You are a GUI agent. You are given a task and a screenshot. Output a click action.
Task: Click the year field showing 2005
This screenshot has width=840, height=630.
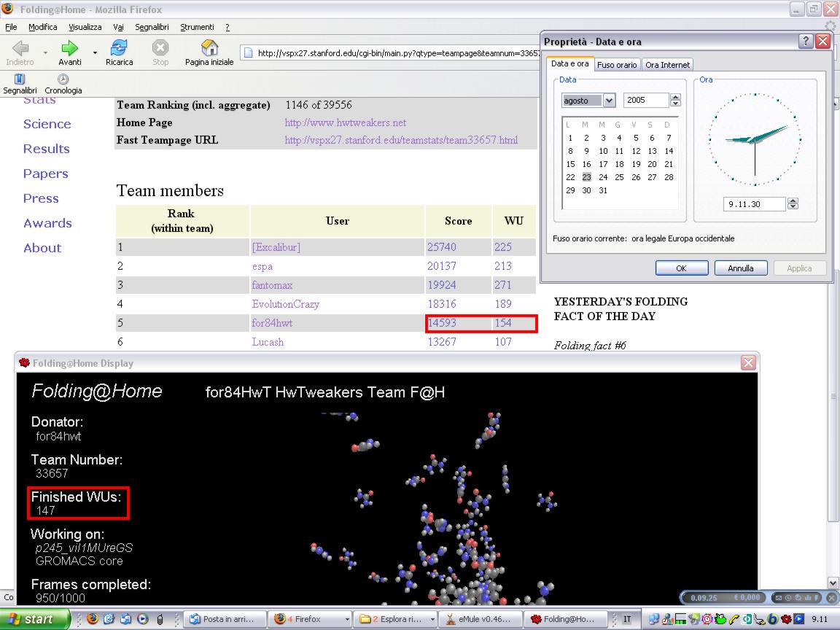(x=647, y=100)
